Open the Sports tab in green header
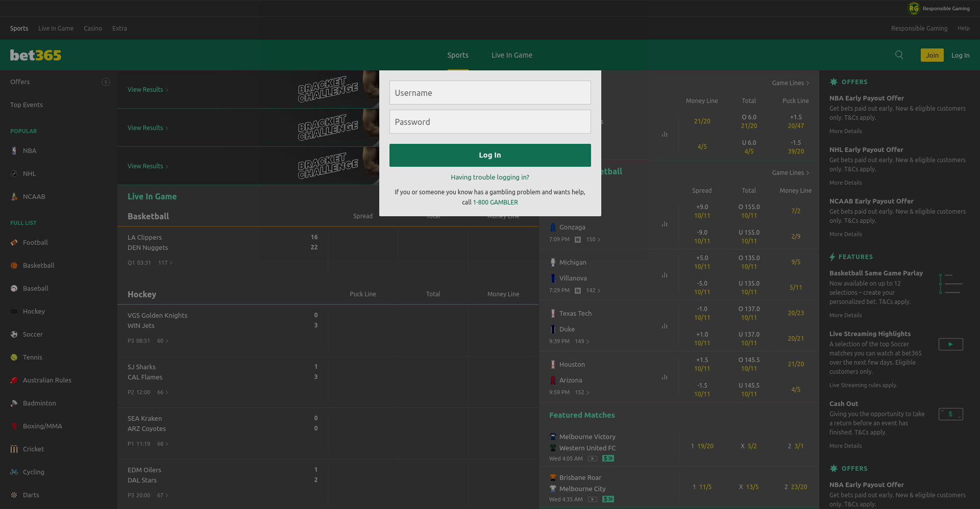 click(458, 55)
